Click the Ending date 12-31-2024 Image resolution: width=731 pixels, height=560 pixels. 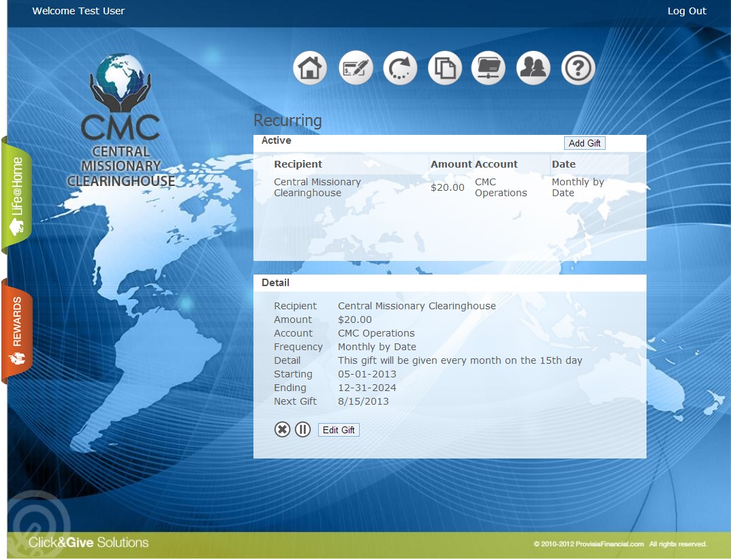point(367,388)
